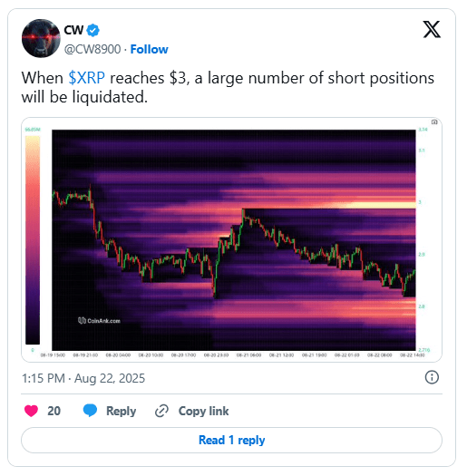Click the CW profile avatar
Viewport: 467px width, 476px height.
(41, 38)
